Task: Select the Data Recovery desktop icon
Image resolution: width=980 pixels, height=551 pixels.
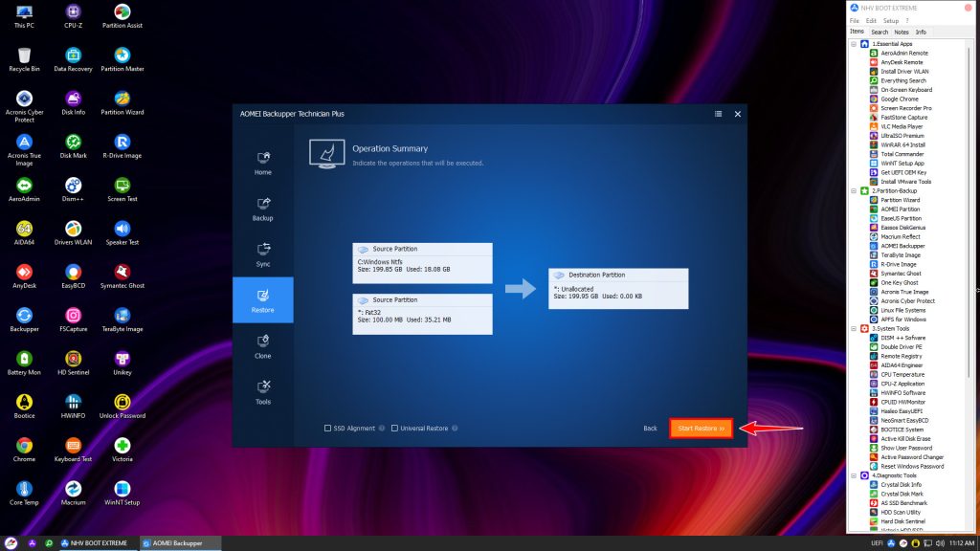Action: pyautogui.click(x=73, y=60)
